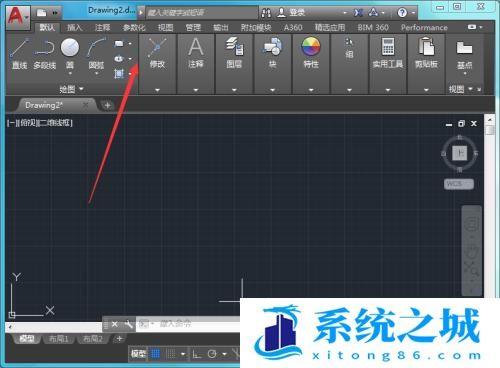500x368 pixels.
Task: Open the Layers (图层) panel icon
Action: (234, 53)
